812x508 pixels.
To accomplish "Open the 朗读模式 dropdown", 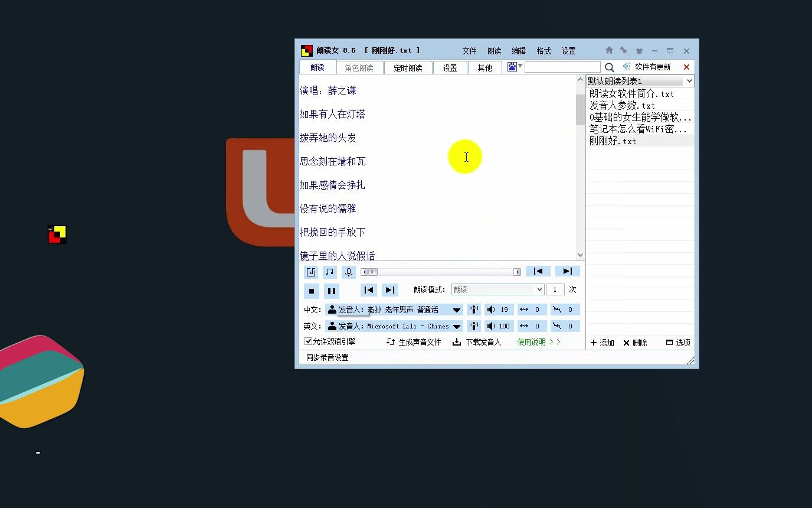I will click(x=497, y=289).
